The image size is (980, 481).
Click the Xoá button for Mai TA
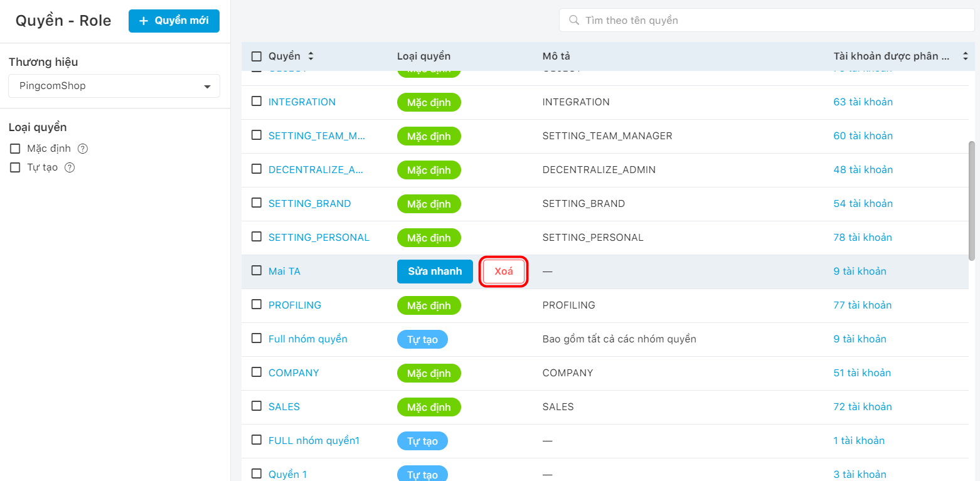tap(504, 272)
